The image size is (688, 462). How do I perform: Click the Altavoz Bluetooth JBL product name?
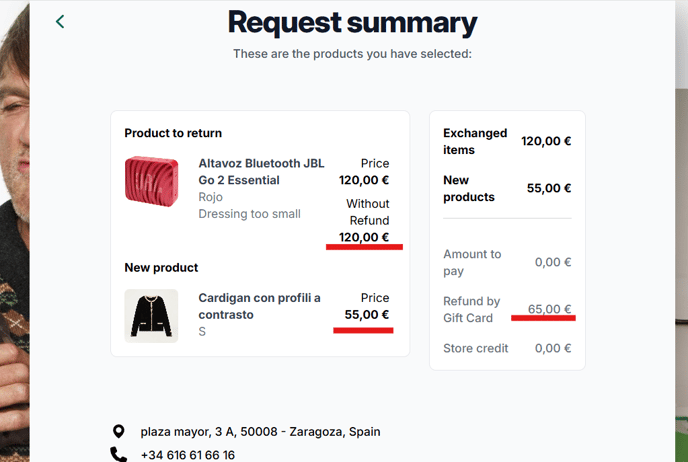[261, 172]
